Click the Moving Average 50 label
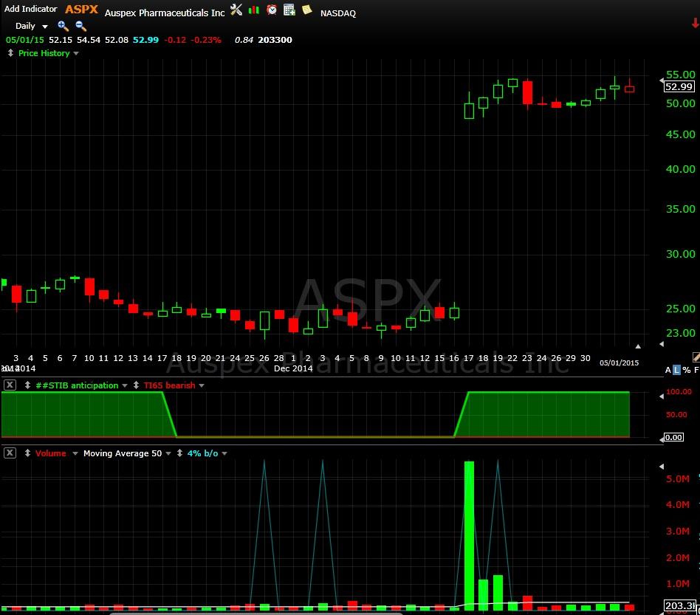The width and height of the screenshot is (700, 615). point(123,453)
